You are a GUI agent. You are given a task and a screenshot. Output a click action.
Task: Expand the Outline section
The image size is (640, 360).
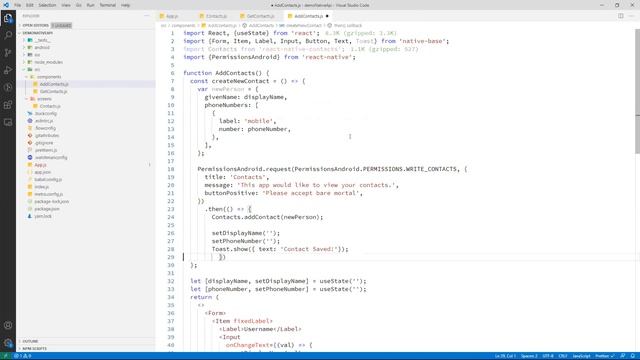(x=30, y=341)
